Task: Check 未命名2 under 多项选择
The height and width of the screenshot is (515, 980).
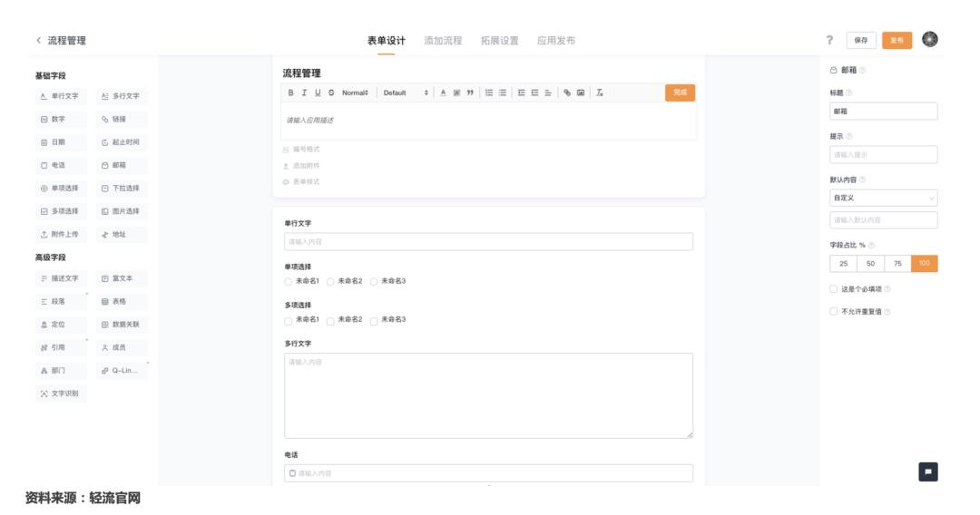Action: click(330, 321)
